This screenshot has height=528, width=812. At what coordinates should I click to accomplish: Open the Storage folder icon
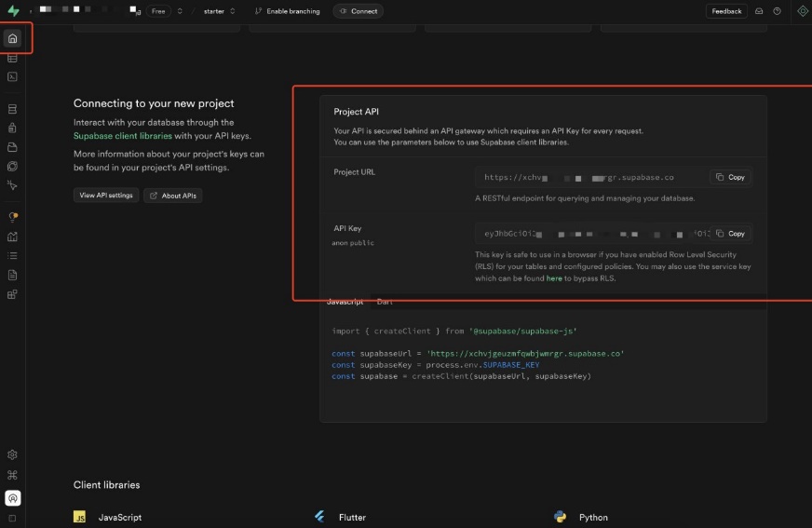tap(12, 147)
